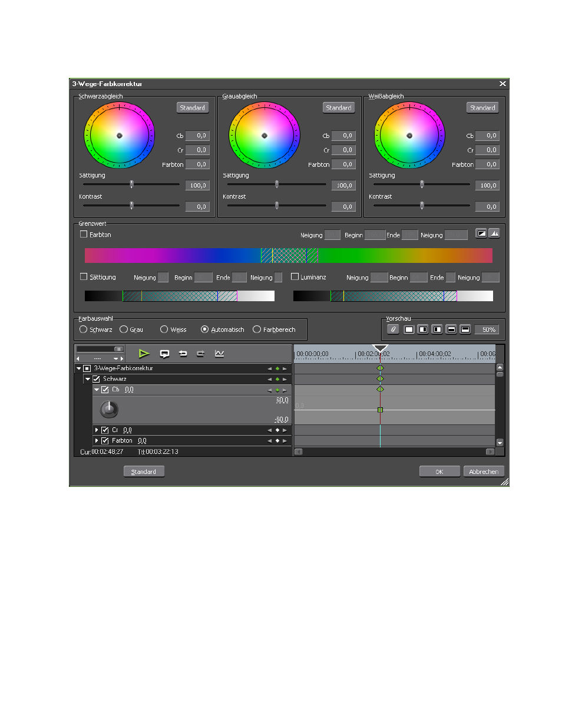Go to the next keyframe on the 3-Wege-Farbkorrektur row

point(285,368)
